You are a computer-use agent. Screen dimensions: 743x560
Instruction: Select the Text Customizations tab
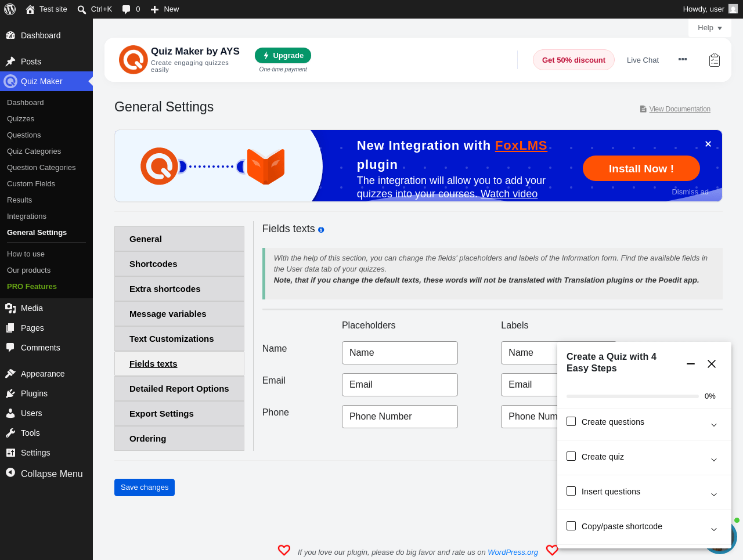pos(179,339)
